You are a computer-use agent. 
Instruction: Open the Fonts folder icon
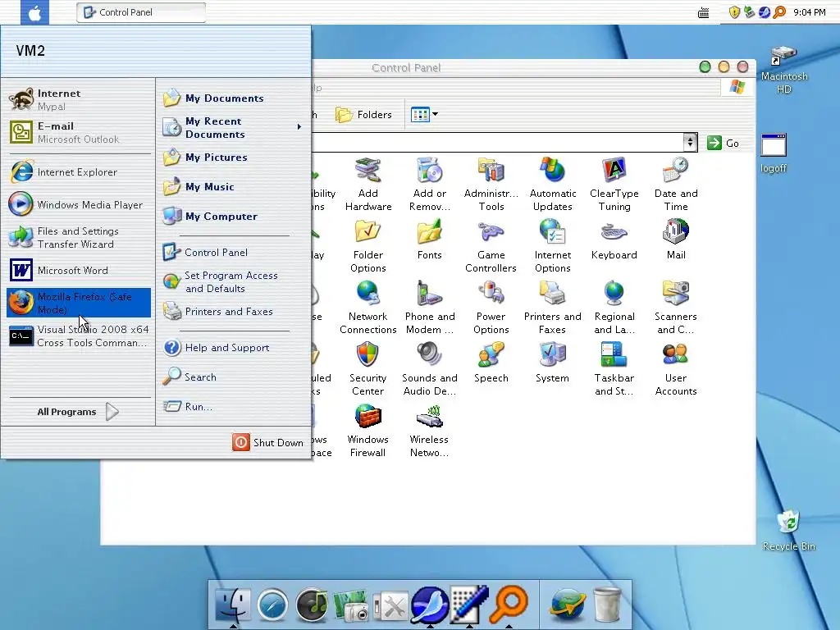pyautogui.click(x=430, y=240)
